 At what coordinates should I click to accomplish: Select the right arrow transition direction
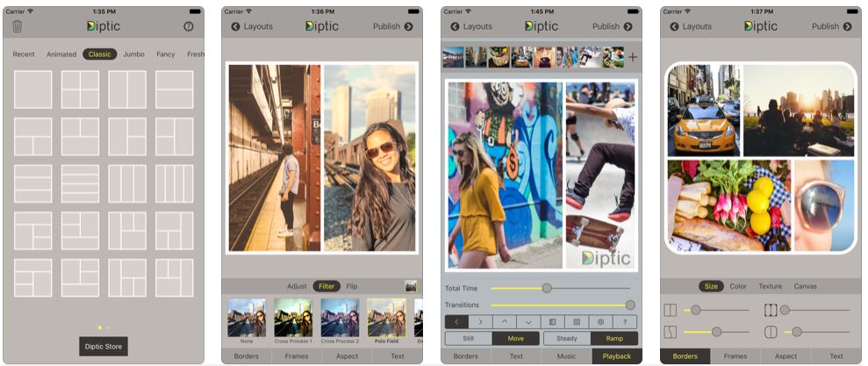pyautogui.click(x=480, y=322)
